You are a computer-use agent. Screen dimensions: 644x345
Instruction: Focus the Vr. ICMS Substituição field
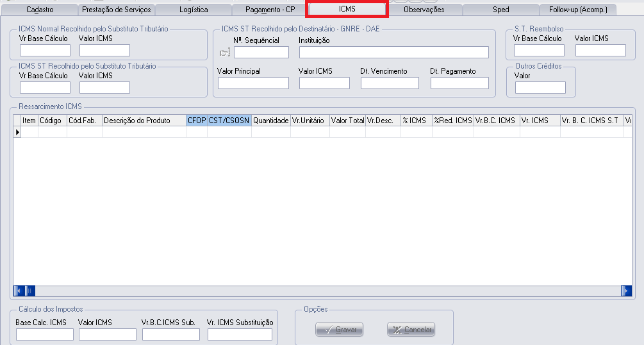(240, 335)
